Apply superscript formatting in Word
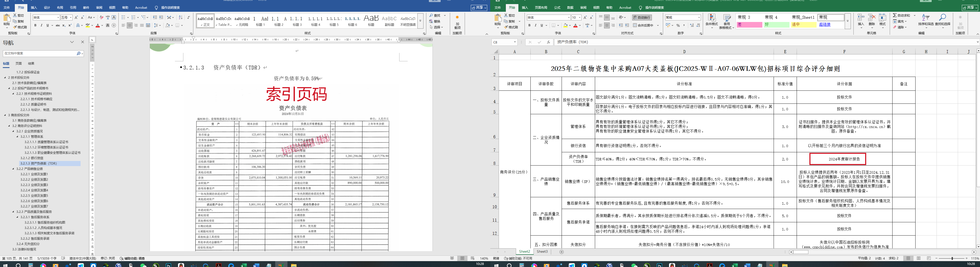 coord(70,26)
